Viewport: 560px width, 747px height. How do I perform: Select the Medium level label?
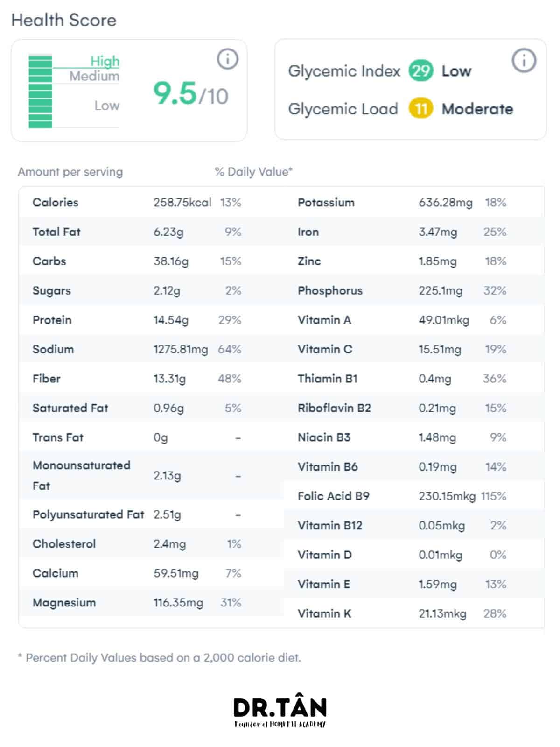pos(94,76)
